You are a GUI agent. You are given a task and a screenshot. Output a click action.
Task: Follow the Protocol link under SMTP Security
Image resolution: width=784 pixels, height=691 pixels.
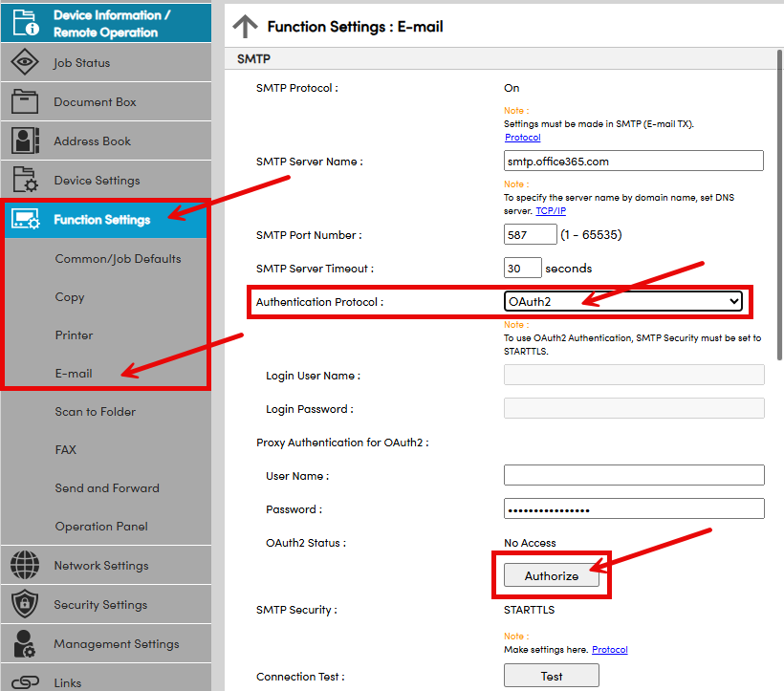tap(609, 650)
